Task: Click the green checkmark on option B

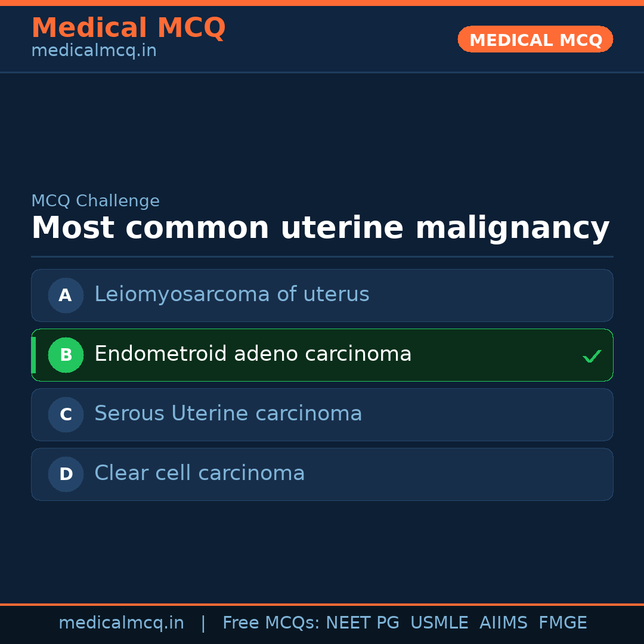Action: pyautogui.click(x=592, y=356)
